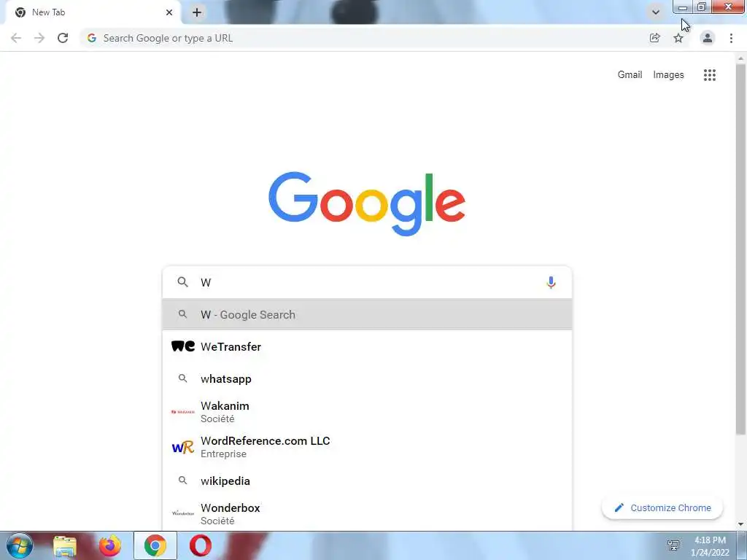Pick the Wonderbox Société suggestion

pyautogui.click(x=367, y=514)
